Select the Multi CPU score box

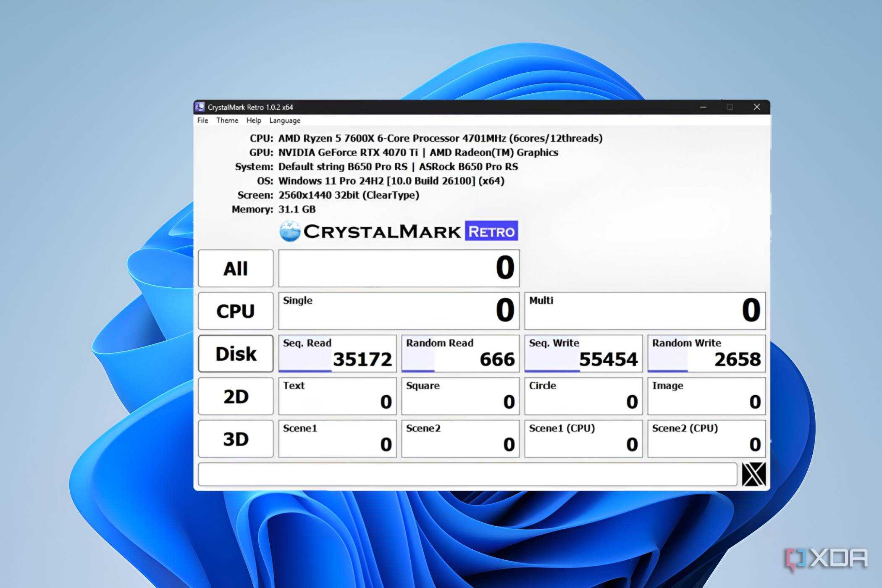pos(645,311)
